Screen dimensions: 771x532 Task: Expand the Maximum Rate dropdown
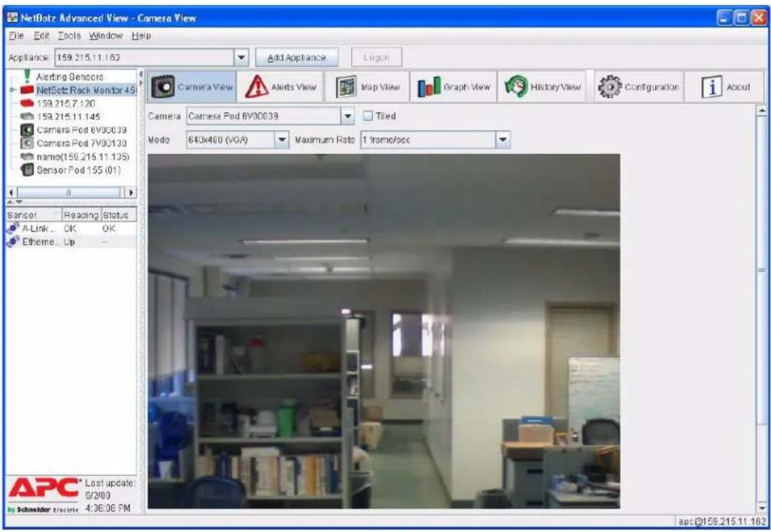click(x=503, y=140)
